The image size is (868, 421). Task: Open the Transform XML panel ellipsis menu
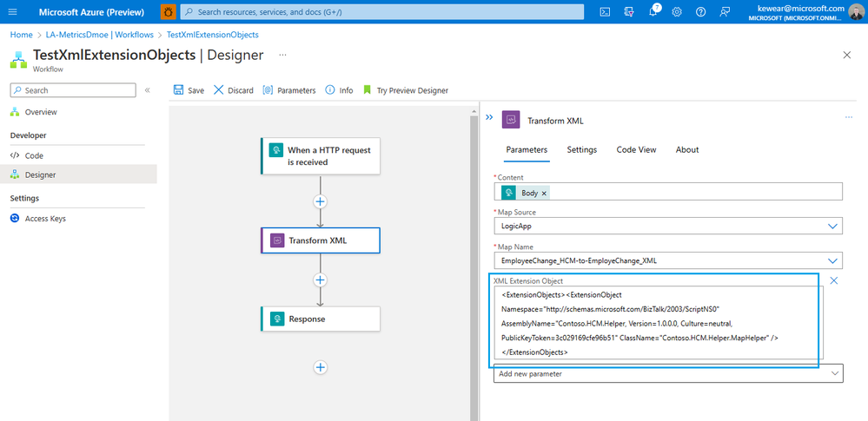click(849, 117)
